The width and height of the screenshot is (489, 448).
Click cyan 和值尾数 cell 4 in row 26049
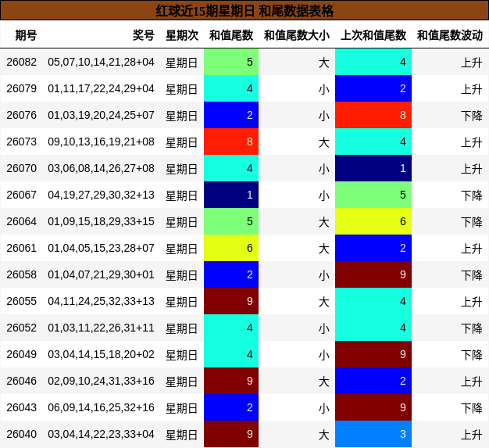tap(231, 354)
